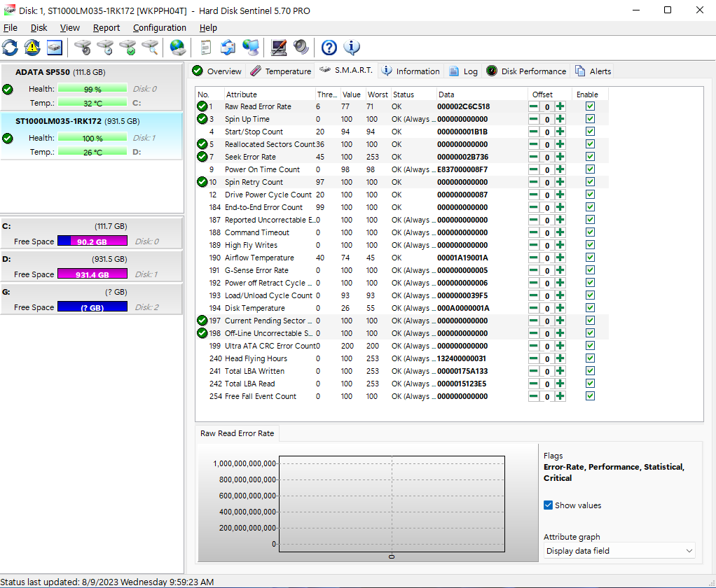Uncheck Enable for Ultra ATA CRC Error Count

pyautogui.click(x=590, y=346)
